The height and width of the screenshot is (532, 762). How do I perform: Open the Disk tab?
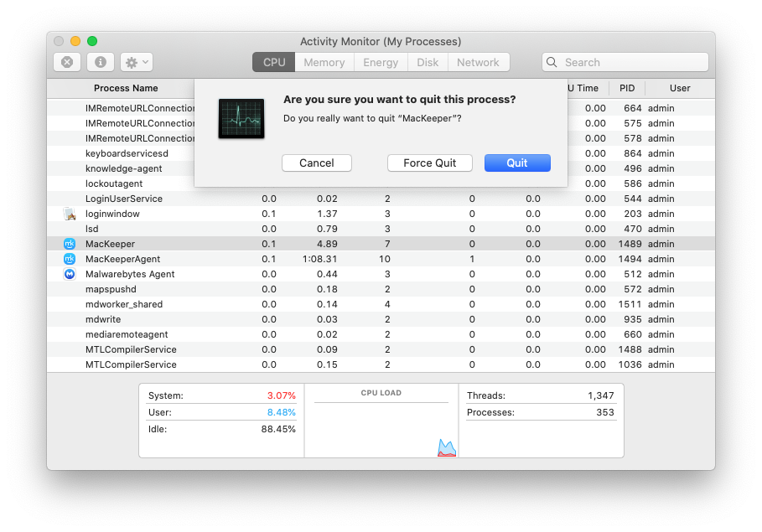(x=428, y=62)
